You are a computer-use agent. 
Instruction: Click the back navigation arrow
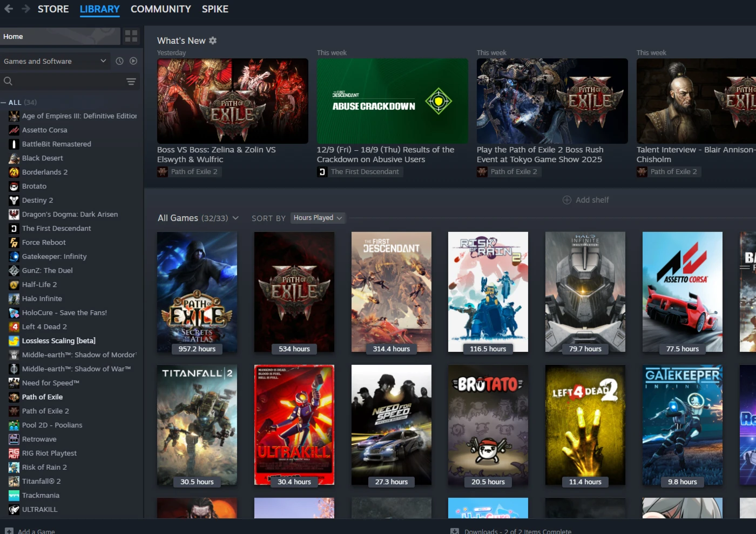point(9,9)
